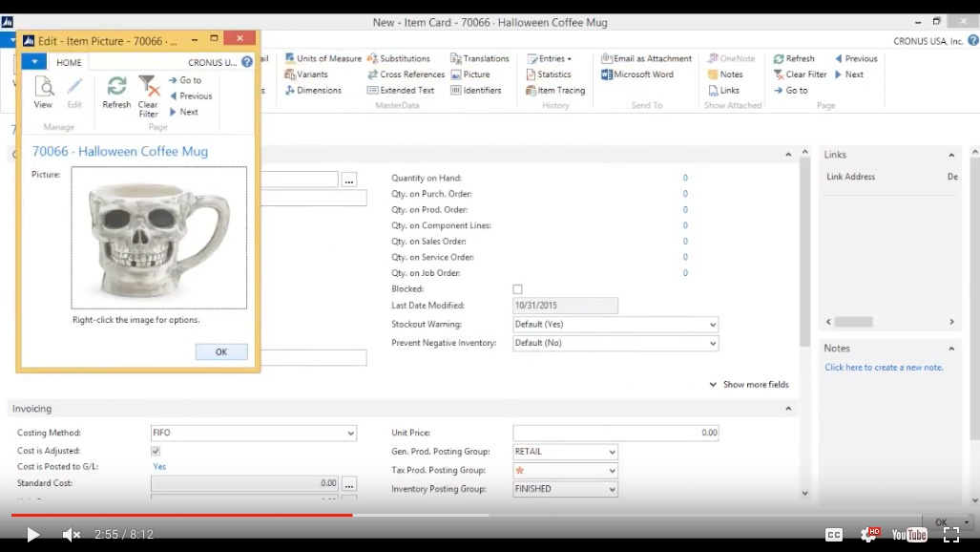Collapse the Invoicing section
Image resolution: width=980 pixels, height=552 pixels.
788,409
